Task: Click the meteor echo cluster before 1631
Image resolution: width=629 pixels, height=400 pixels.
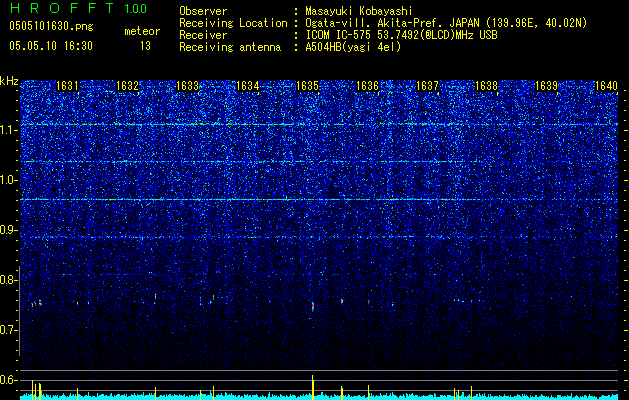Action: [x=37, y=304]
